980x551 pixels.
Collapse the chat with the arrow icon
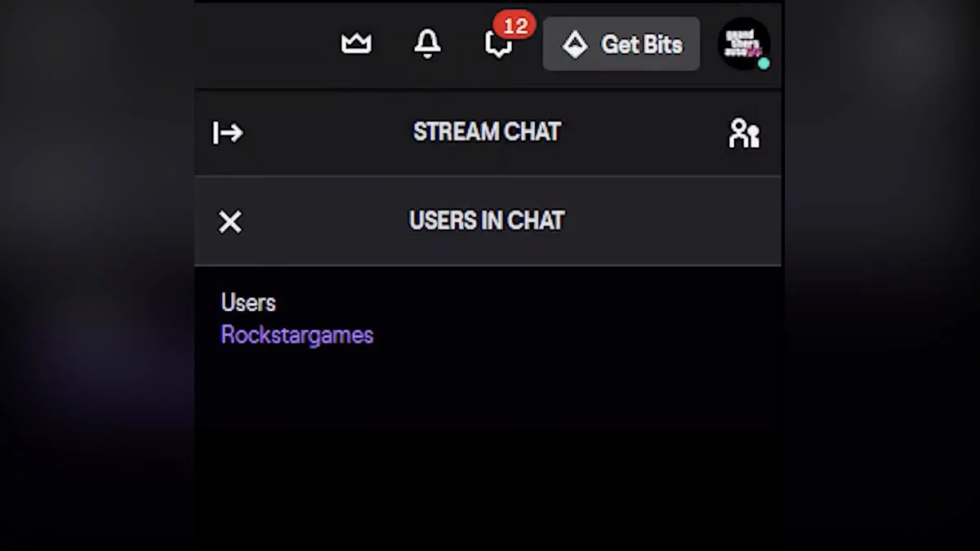point(228,132)
